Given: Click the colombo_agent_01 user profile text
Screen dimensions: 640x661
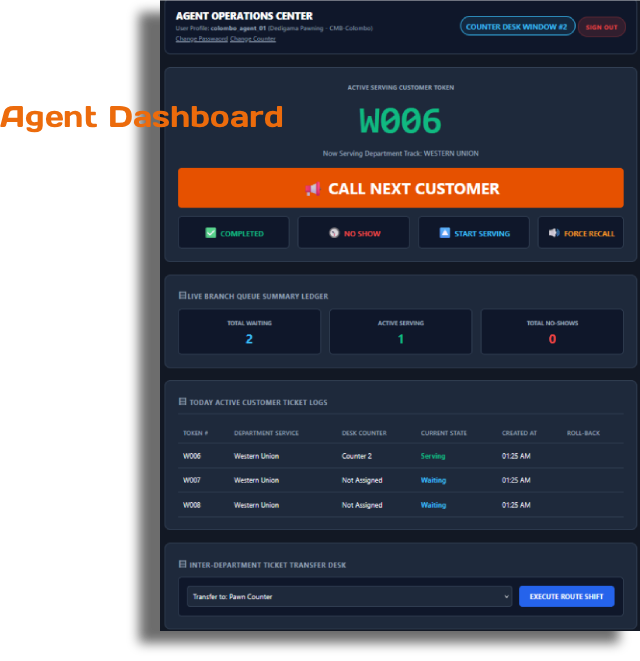Looking at the screenshot, I should pos(238,28).
